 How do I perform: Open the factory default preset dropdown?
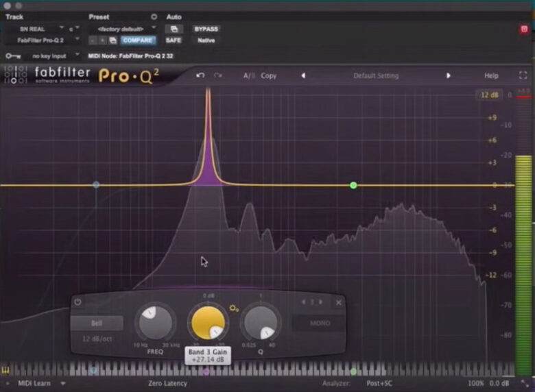123,29
